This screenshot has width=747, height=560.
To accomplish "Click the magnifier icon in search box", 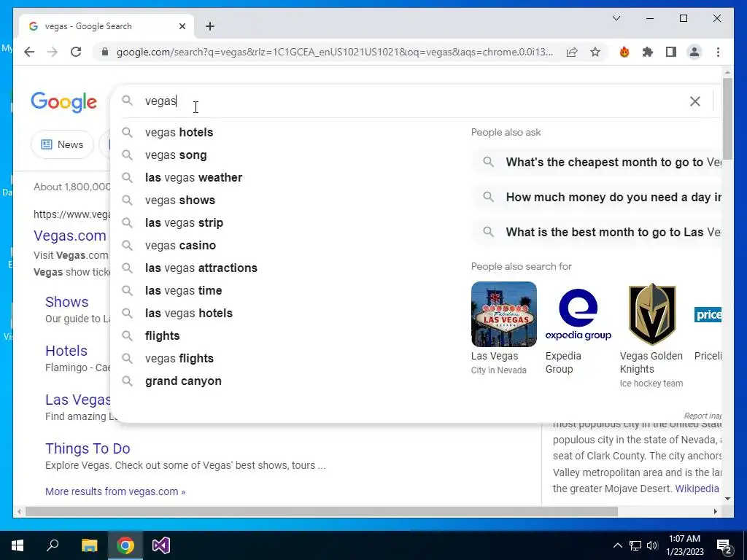I will (x=127, y=101).
